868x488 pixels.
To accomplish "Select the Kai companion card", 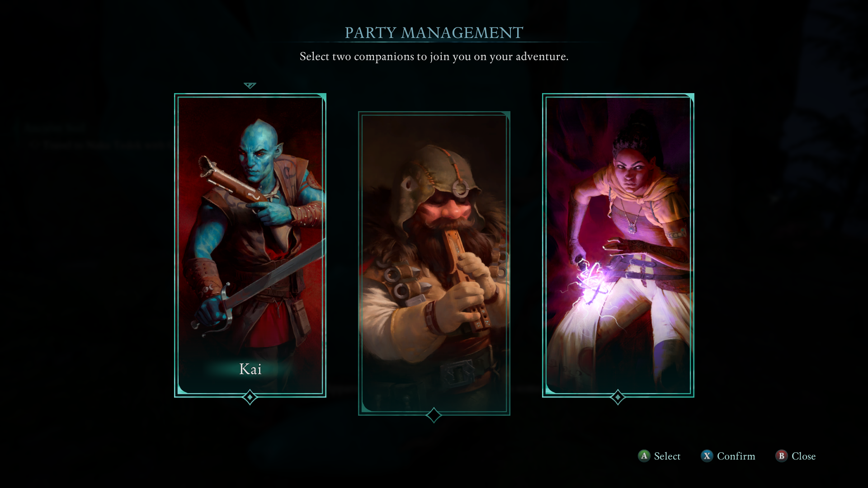I will [x=250, y=245].
